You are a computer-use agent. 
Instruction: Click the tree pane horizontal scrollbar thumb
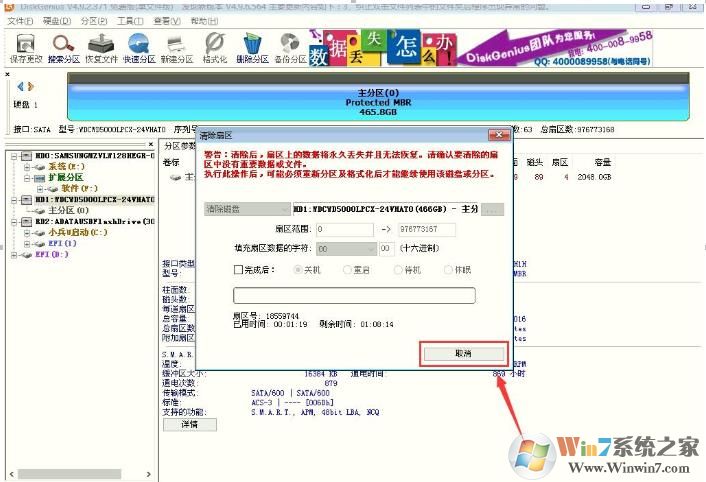pyautogui.click(x=69, y=474)
